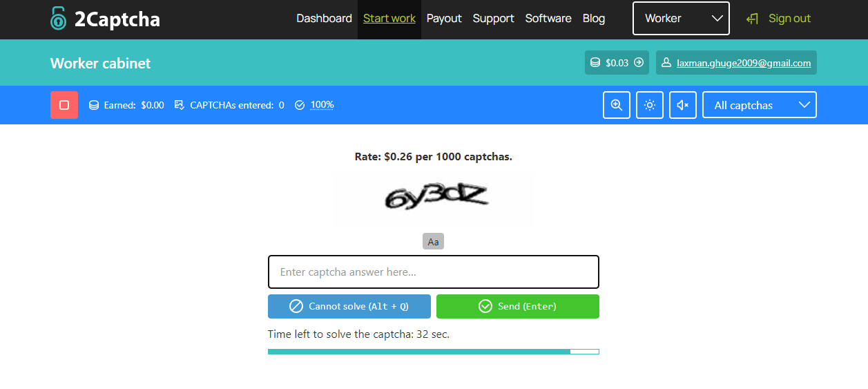Focus the captcha answer input field
The width and height of the screenshot is (868, 389).
coord(433,272)
